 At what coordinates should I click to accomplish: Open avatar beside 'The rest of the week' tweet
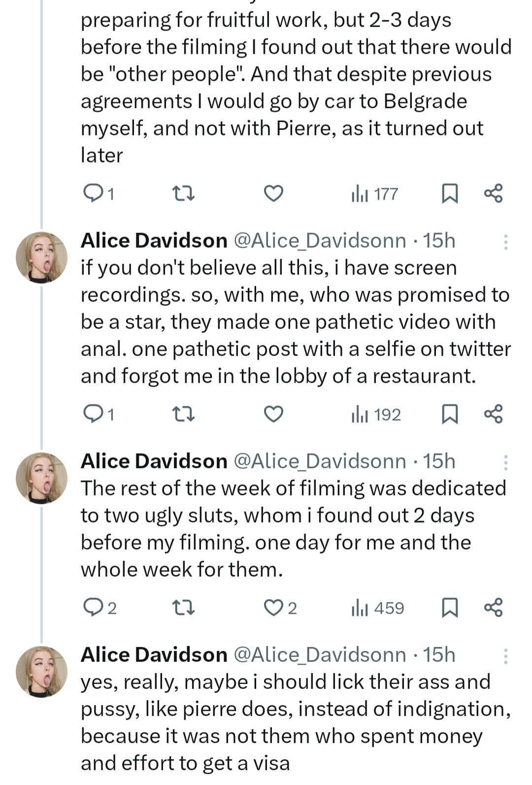click(x=41, y=478)
